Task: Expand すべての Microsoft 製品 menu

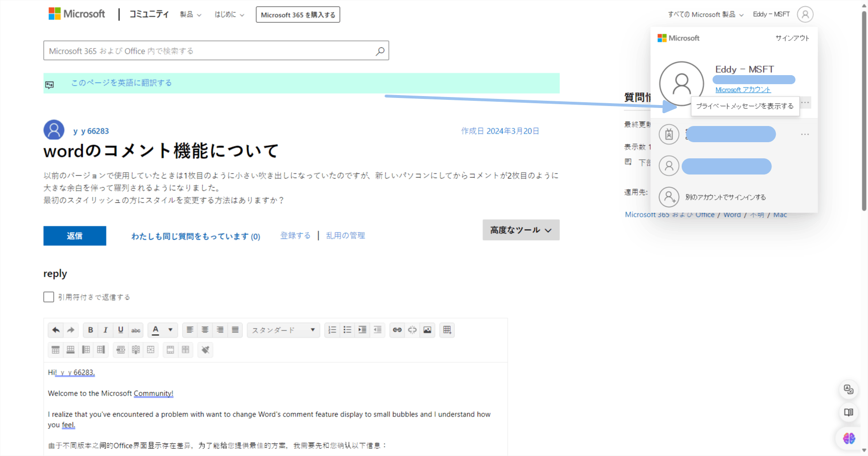Action: (x=705, y=15)
